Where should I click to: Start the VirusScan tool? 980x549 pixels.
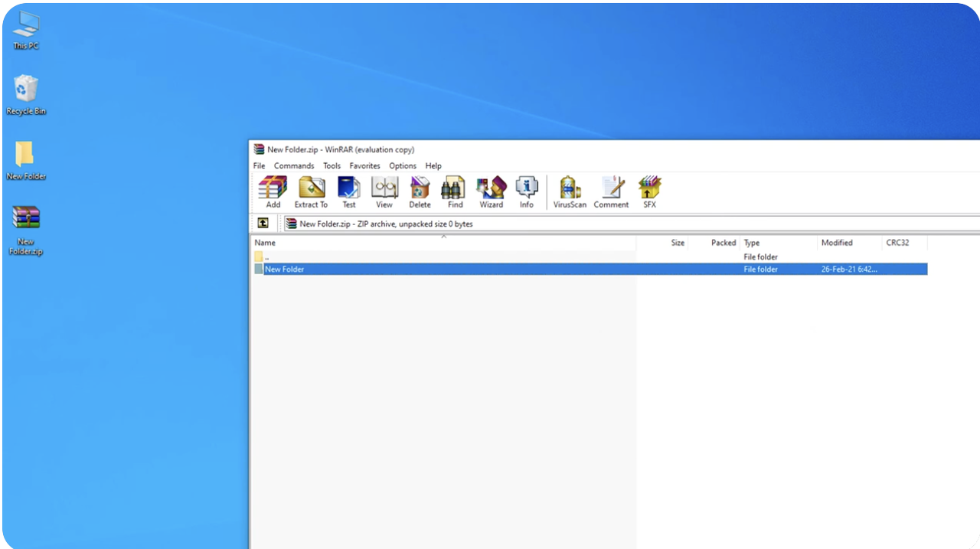(570, 191)
